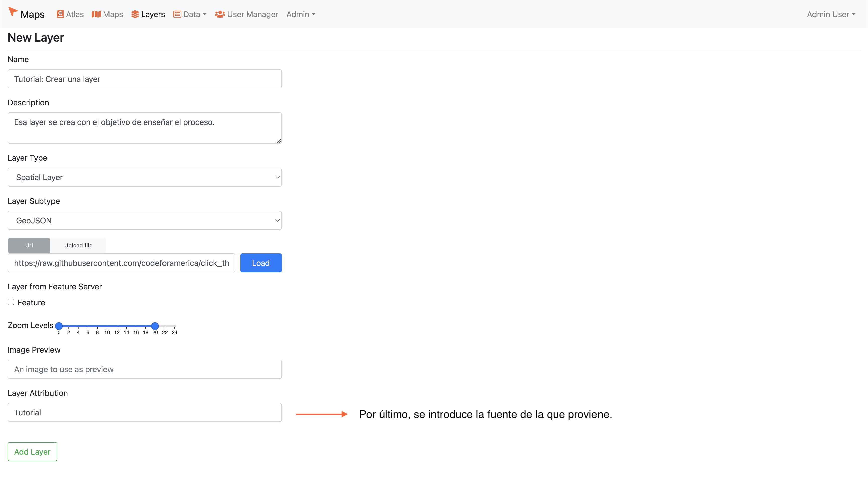
Task: Focus the GeoJSON URL input field
Action: click(121, 263)
